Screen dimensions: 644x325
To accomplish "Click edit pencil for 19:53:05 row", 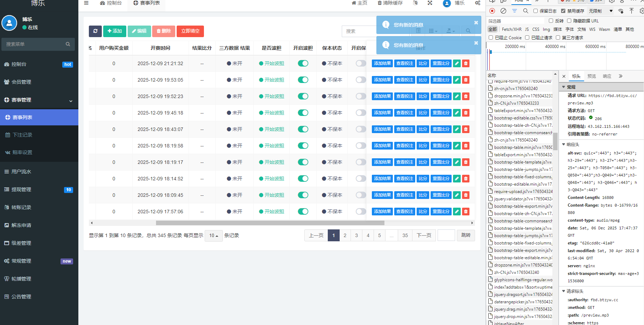I will click(x=457, y=80).
